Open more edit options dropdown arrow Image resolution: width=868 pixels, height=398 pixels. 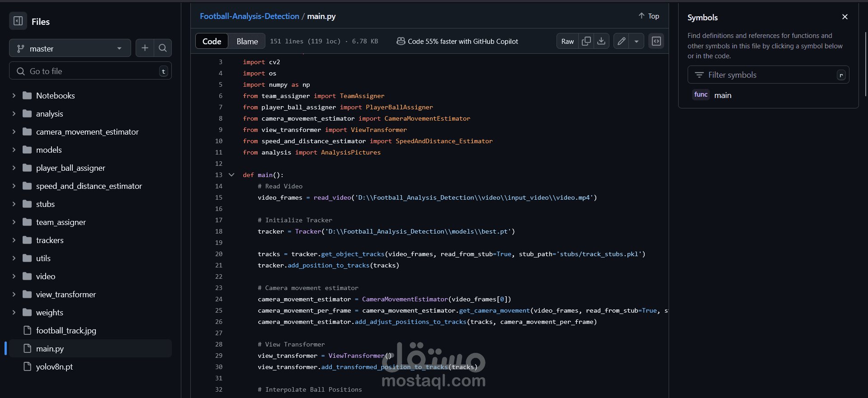tap(637, 41)
